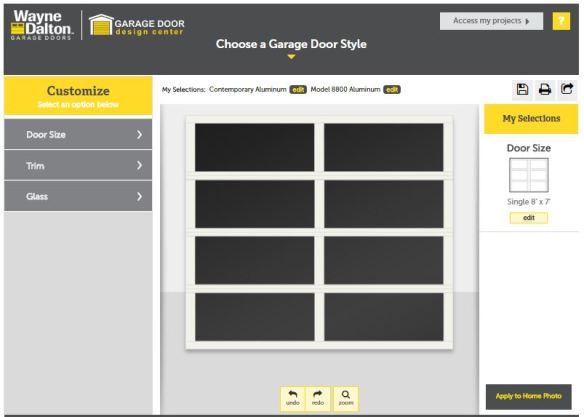This screenshot has height=417, width=584.
Task: Click the 'Model 8800 Aluminum' text
Action: tap(345, 90)
